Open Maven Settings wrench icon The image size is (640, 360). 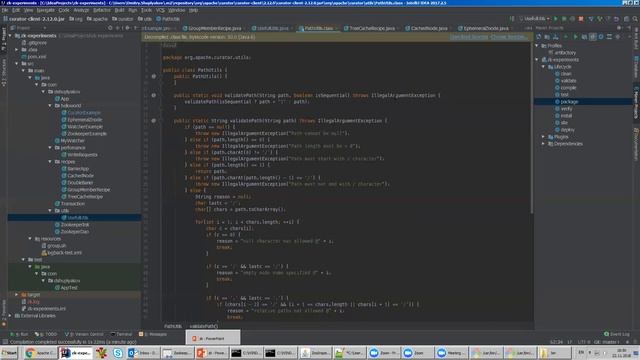[618, 37]
